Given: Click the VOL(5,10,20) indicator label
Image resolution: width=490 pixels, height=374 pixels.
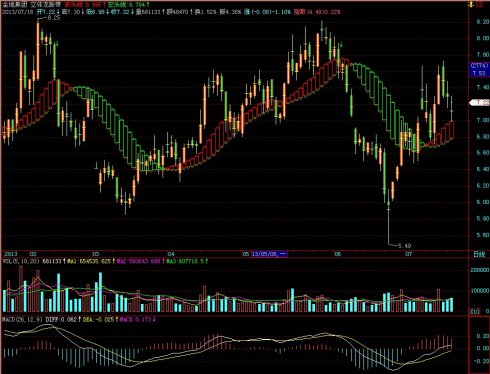Looking at the screenshot, I should click(21, 261).
